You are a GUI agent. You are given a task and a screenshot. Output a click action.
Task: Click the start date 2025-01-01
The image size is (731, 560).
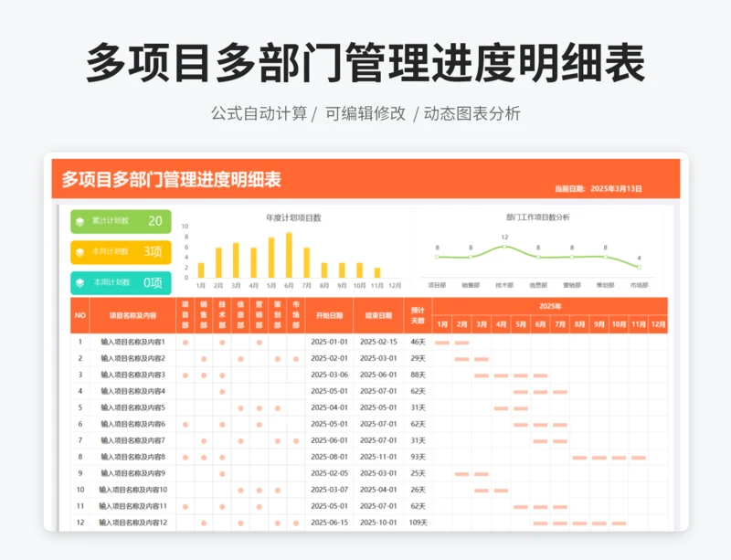329,342
